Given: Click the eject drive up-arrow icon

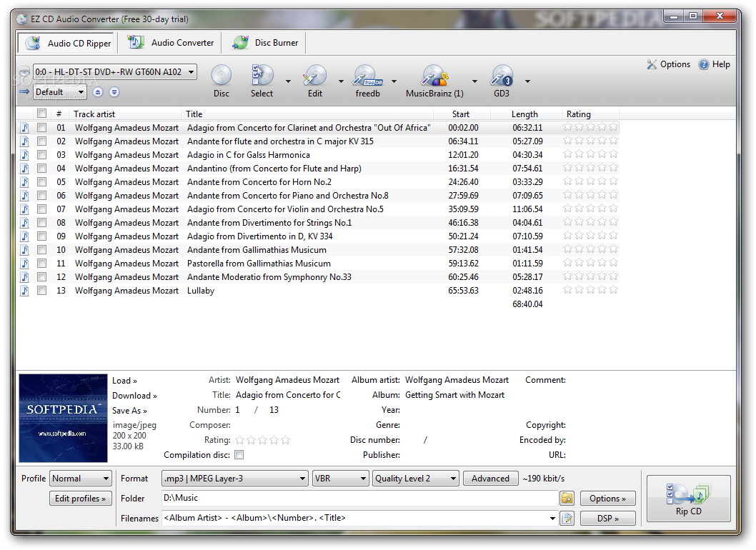Looking at the screenshot, I should (x=98, y=92).
